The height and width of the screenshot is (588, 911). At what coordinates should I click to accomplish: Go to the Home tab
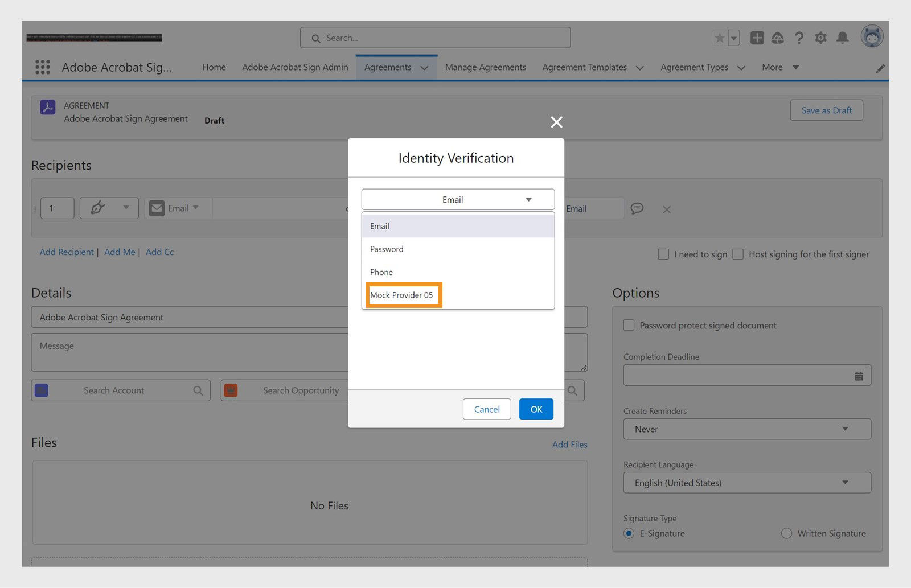pyautogui.click(x=214, y=67)
